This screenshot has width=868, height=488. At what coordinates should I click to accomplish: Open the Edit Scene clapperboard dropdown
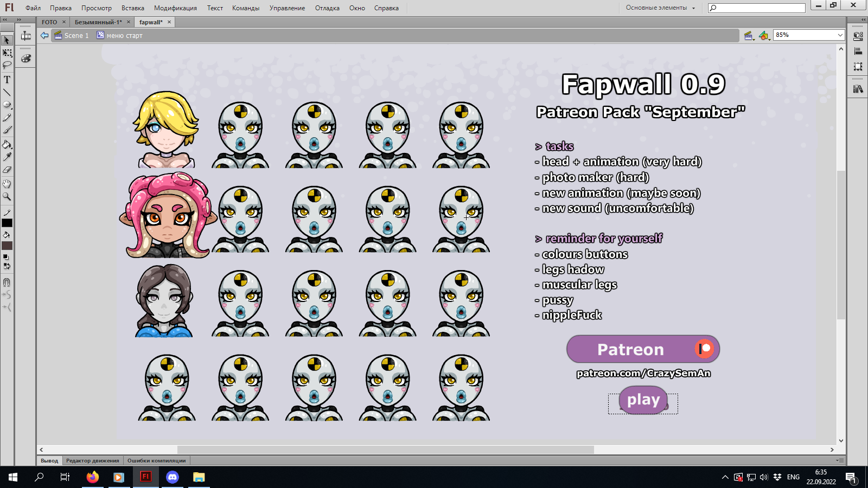(749, 36)
